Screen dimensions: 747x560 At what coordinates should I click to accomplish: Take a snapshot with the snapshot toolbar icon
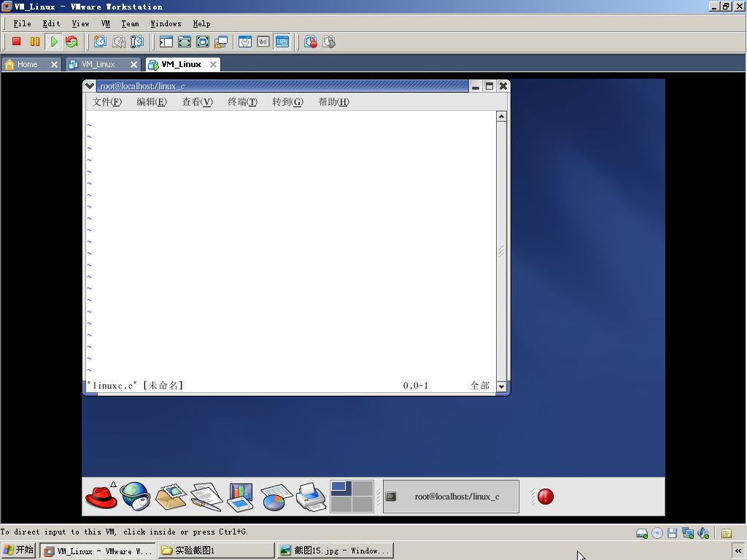[100, 42]
